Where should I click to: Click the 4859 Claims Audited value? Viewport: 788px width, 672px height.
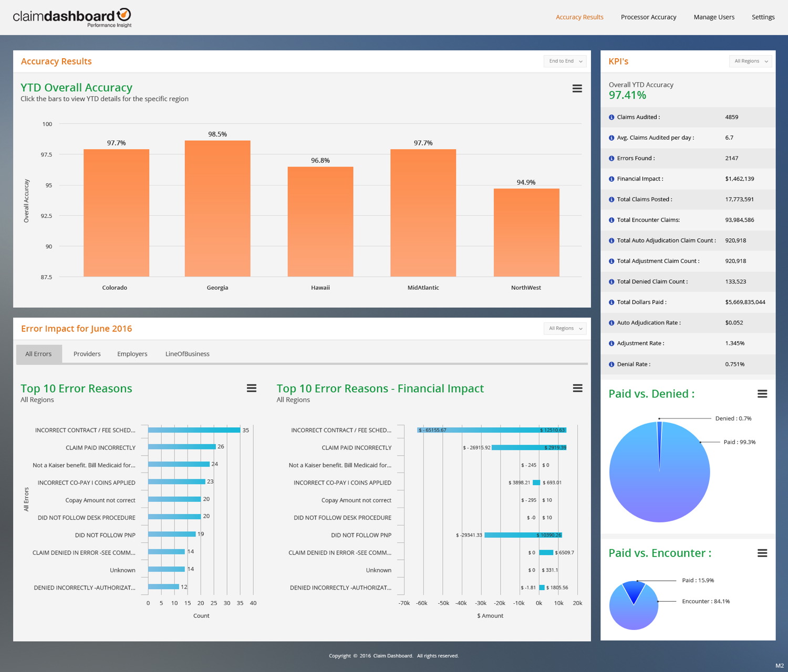731,117
